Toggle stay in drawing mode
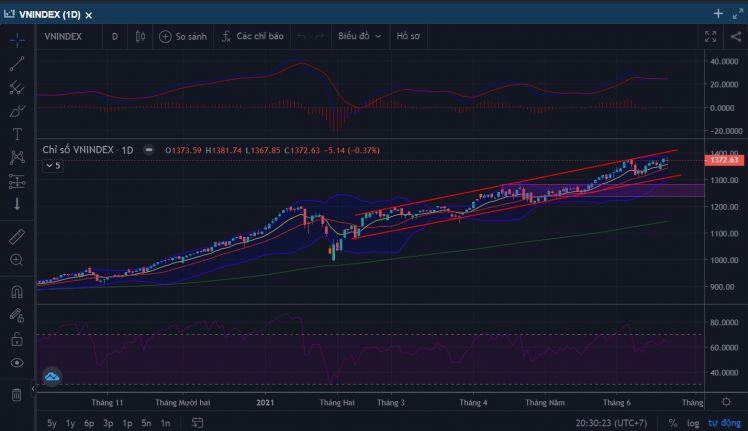The image size is (748, 431). [17, 315]
